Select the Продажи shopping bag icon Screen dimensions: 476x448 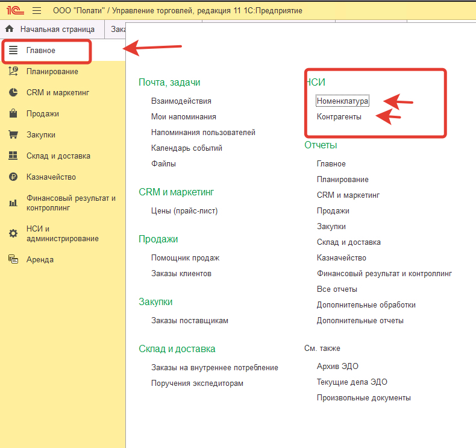(x=13, y=114)
